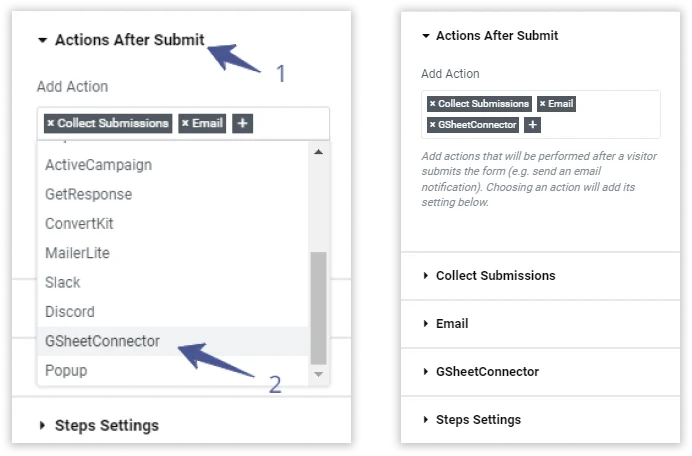The width and height of the screenshot is (692, 456).
Task: Expand Steps Settings in the right panel
Action: (x=478, y=420)
